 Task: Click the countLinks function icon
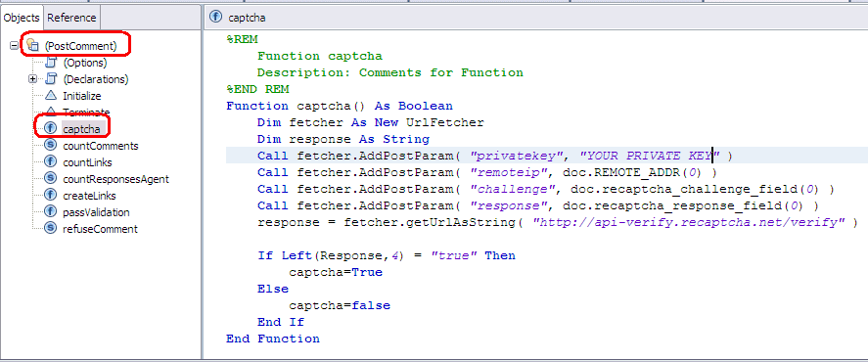pos(51,161)
